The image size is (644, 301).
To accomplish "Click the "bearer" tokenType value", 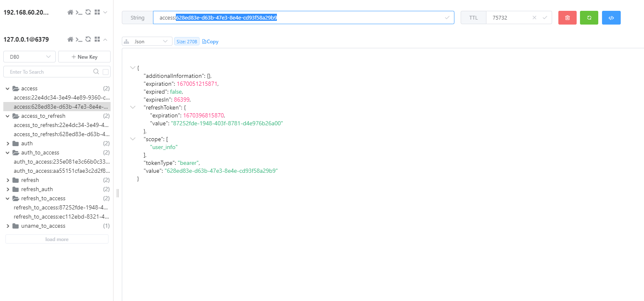I will pyautogui.click(x=188, y=162).
